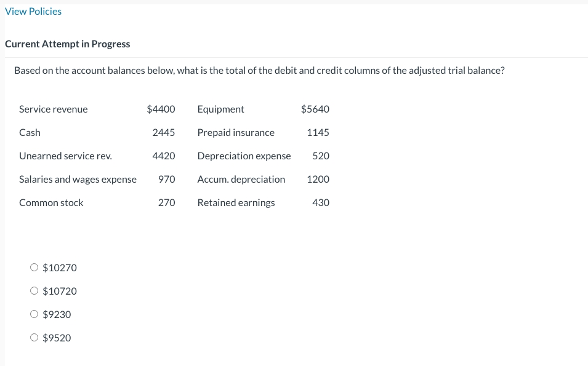Viewport: 588px width, 366px height.
Task: Click the $5640 Equipment balance
Action: click(315, 109)
